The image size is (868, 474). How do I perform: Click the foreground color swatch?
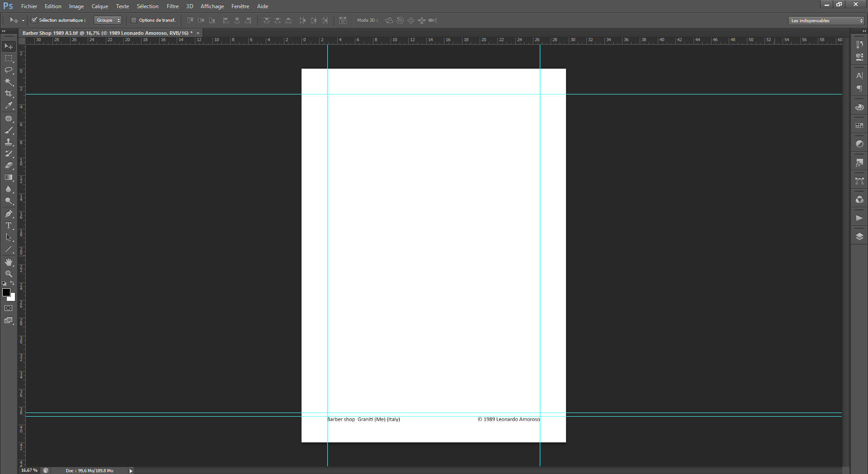click(x=6, y=292)
